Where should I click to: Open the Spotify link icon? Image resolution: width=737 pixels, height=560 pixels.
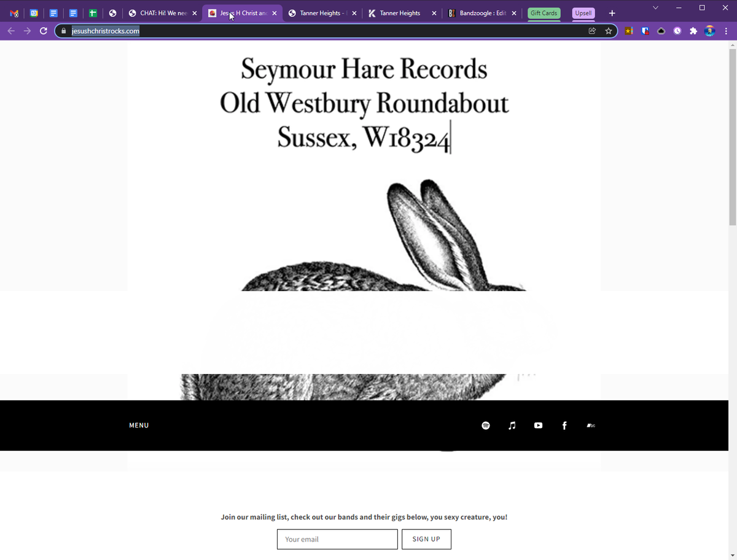coord(486,426)
